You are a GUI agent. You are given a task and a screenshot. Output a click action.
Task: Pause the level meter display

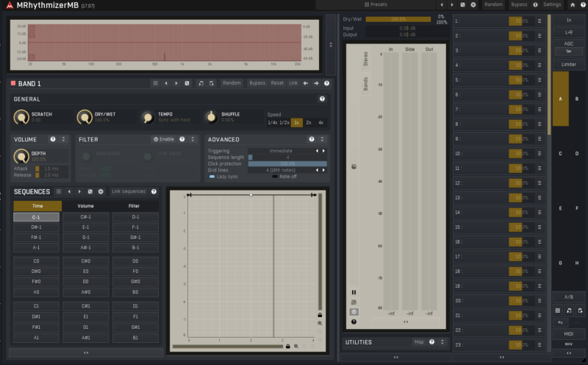pos(354,292)
